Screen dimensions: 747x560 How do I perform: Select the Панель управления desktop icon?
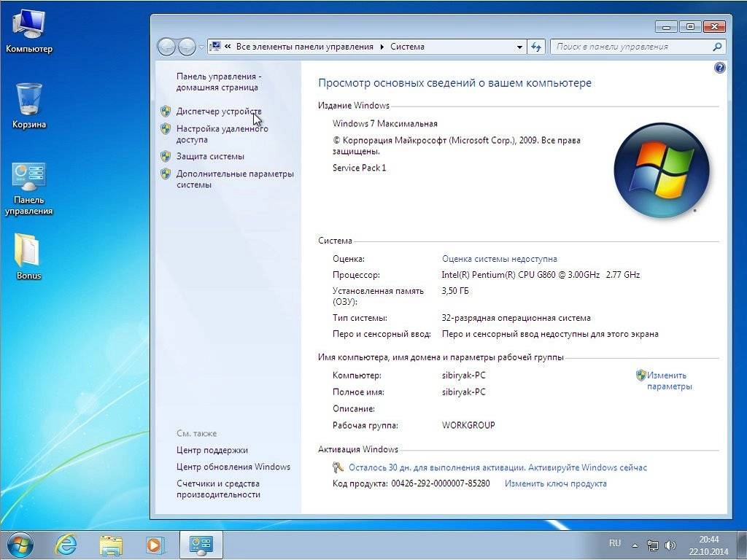pyautogui.click(x=28, y=189)
